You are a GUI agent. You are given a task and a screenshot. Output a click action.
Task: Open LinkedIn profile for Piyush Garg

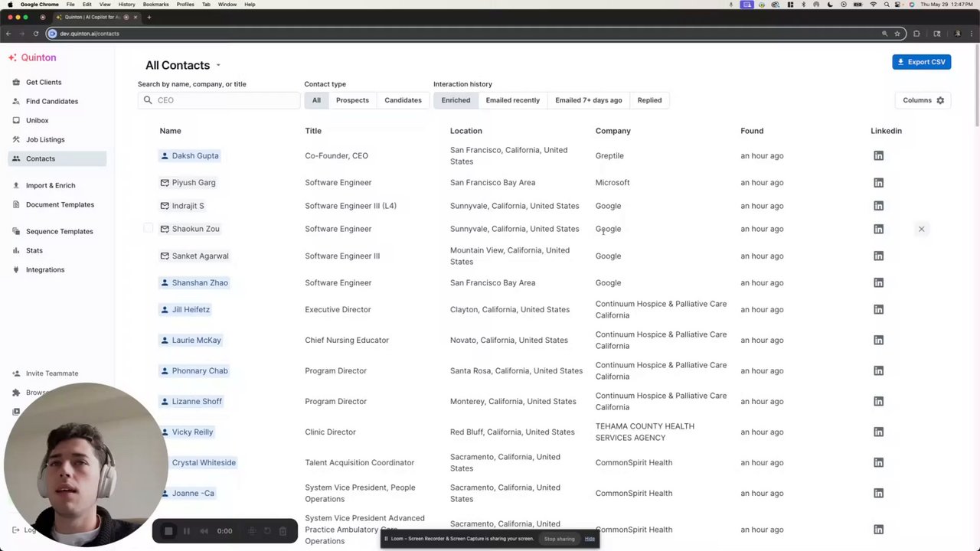tap(878, 182)
